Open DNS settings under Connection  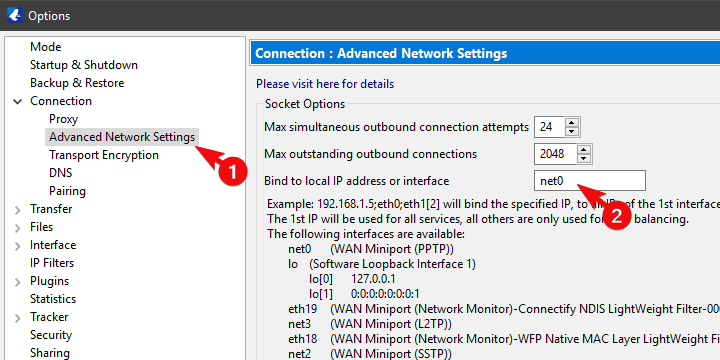[x=60, y=173]
